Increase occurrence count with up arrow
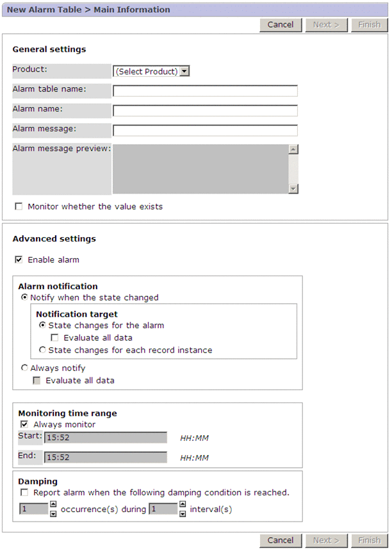 [x=53, y=505]
